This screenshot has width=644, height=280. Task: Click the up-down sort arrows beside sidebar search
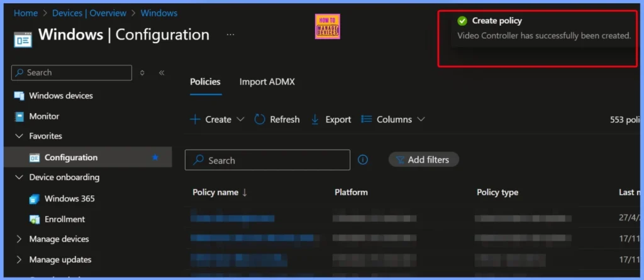point(142,73)
